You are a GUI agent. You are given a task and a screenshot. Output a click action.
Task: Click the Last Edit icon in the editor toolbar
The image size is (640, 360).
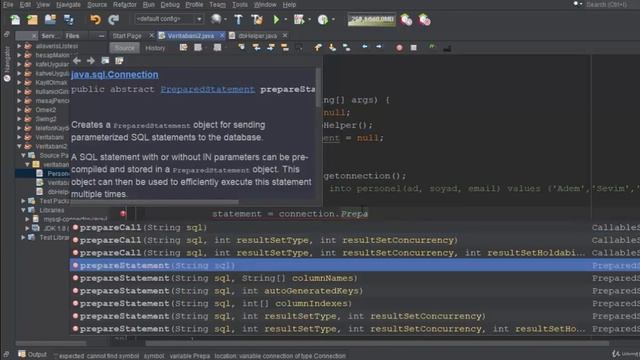[184, 48]
